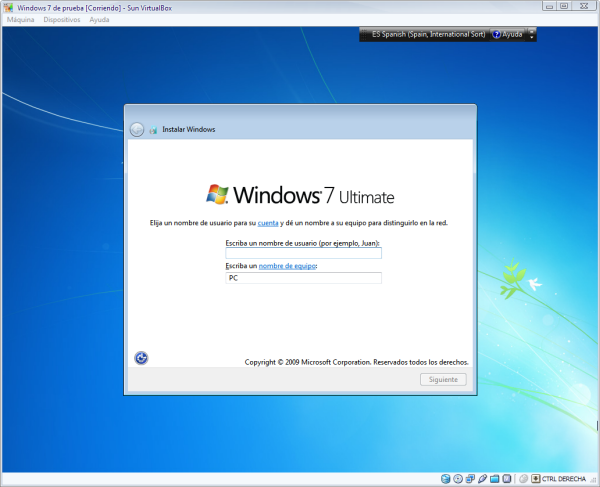Follow the 'cuenta' link
The width and height of the screenshot is (600, 487).
click(x=268, y=221)
